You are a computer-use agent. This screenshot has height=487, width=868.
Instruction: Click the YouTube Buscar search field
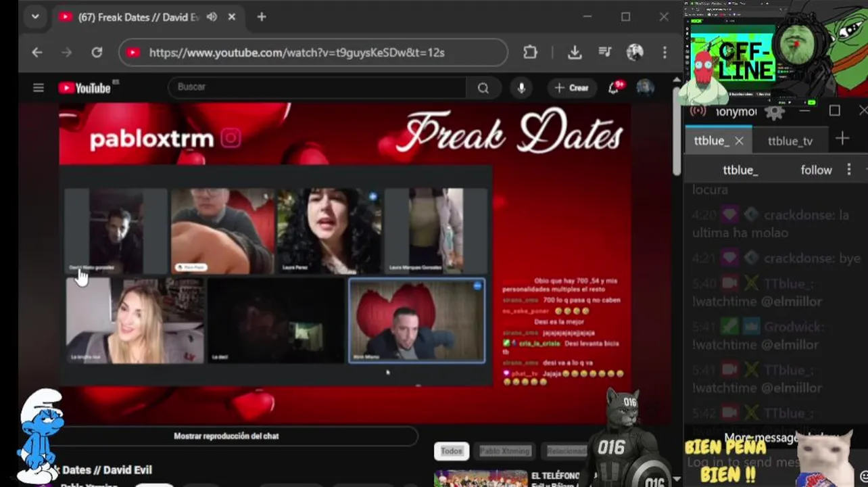click(317, 87)
